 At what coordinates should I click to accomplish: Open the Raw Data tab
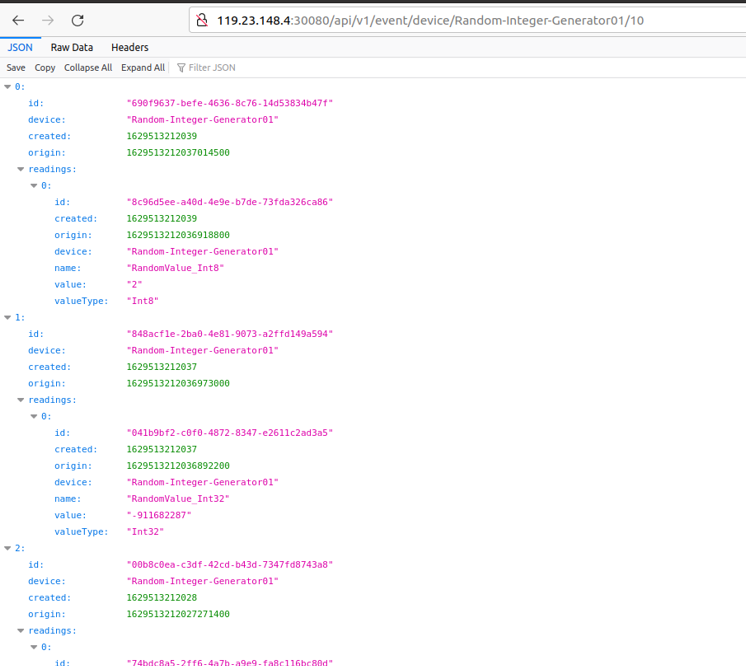(x=72, y=47)
